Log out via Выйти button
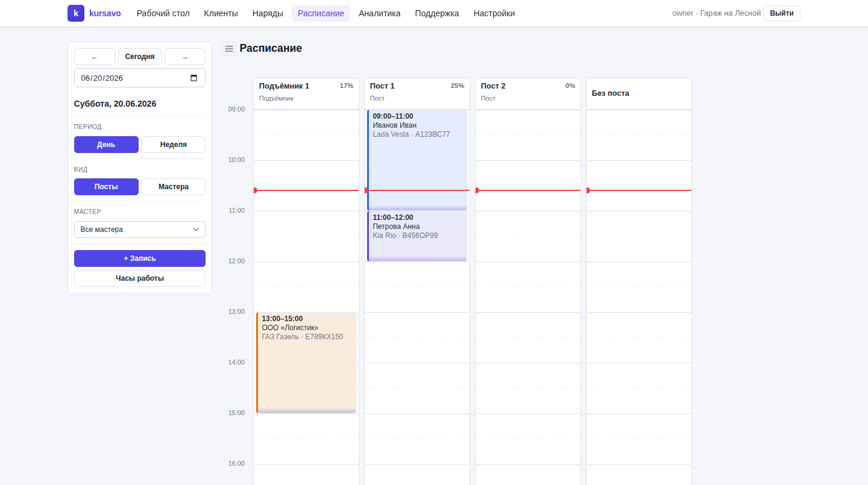The image size is (868, 485). [x=782, y=13]
